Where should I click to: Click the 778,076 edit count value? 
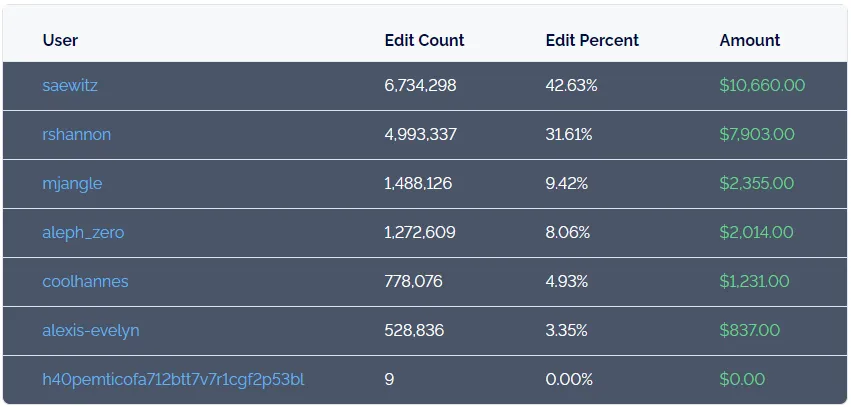[x=413, y=282]
